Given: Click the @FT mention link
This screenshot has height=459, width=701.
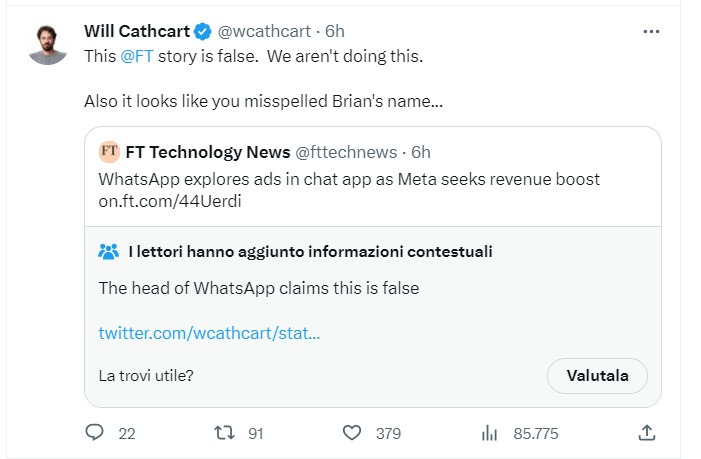Looking at the screenshot, I should [137, 56].
